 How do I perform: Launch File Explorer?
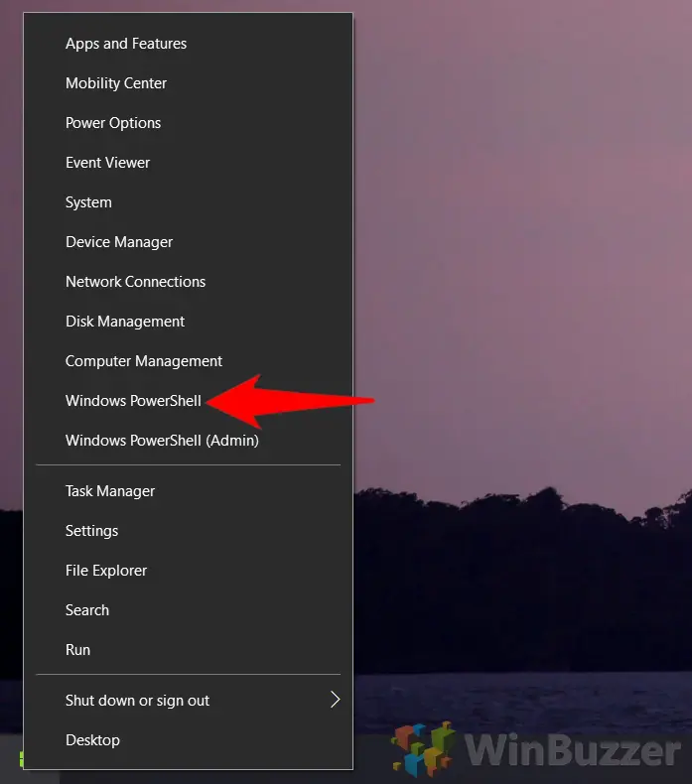coord(188,571)
